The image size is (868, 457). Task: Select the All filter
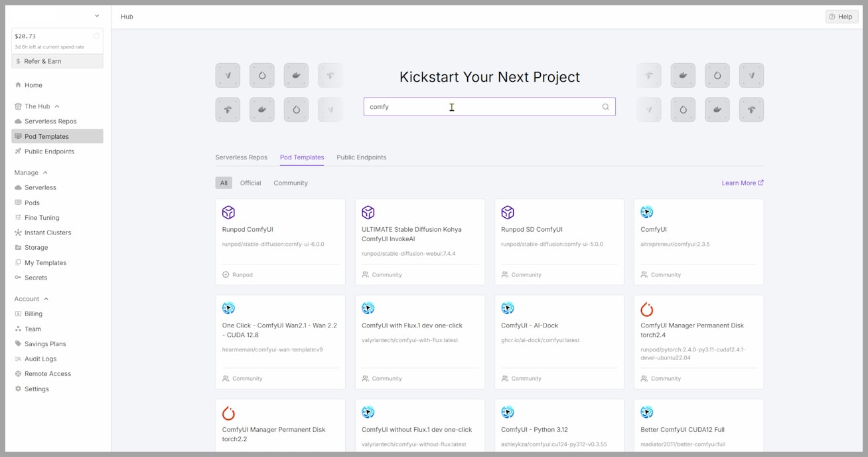pyautogui.click(x=224, y=183)
